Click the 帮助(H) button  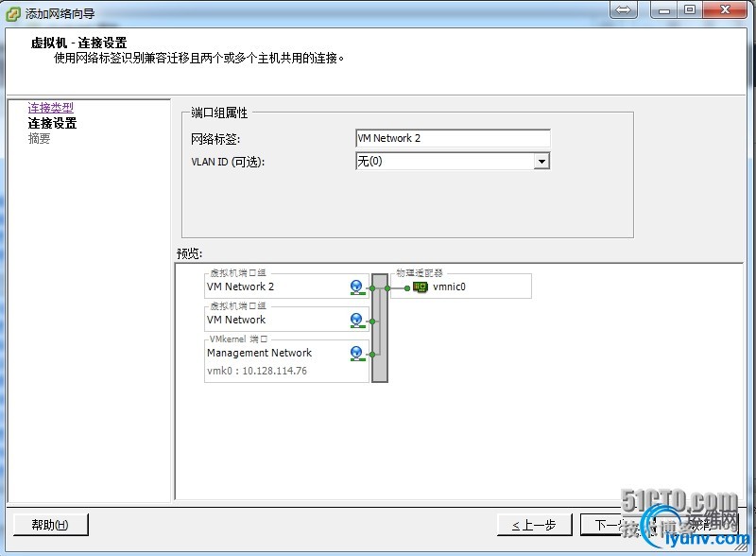[51, 525]
